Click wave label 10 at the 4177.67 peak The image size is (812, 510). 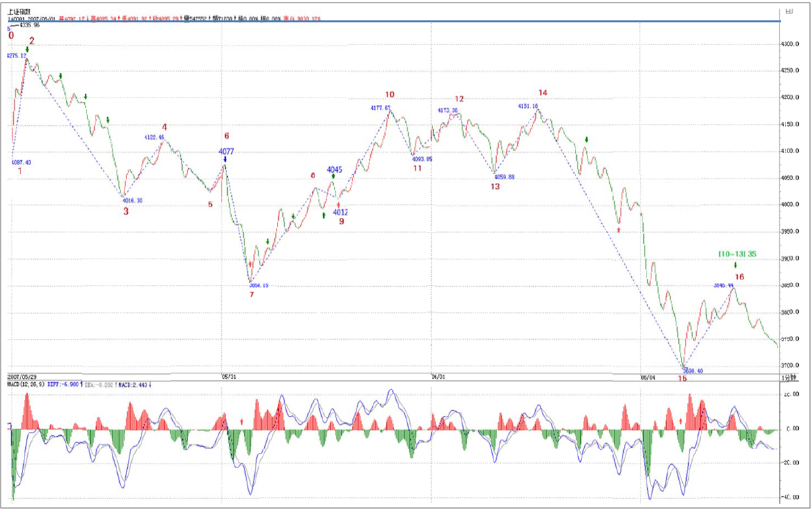coord(389,95)
